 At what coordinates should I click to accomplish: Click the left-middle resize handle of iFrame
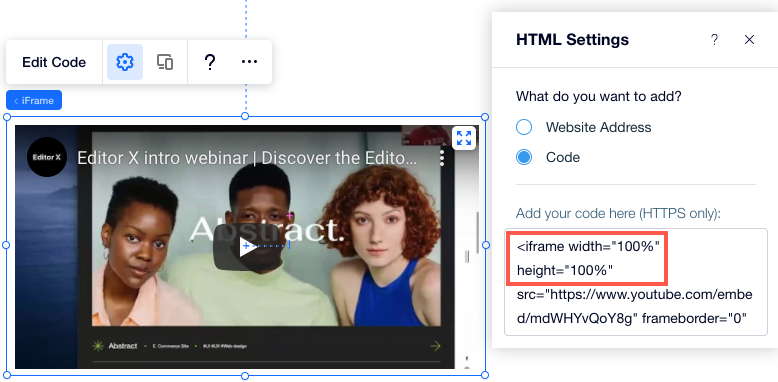coord(6,245)
